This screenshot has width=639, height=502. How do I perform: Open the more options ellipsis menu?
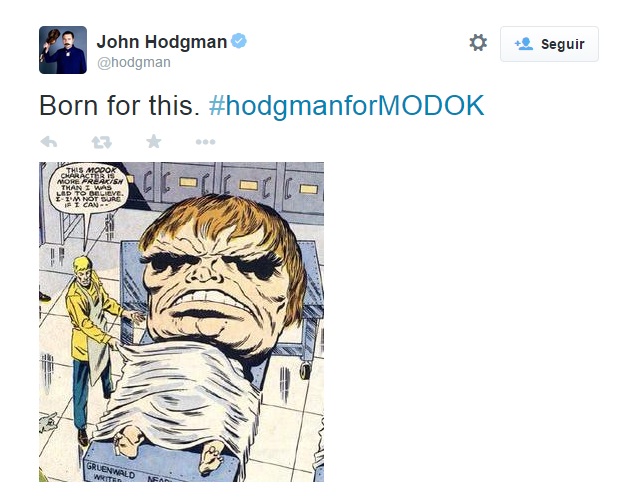[x=205, y=142]
